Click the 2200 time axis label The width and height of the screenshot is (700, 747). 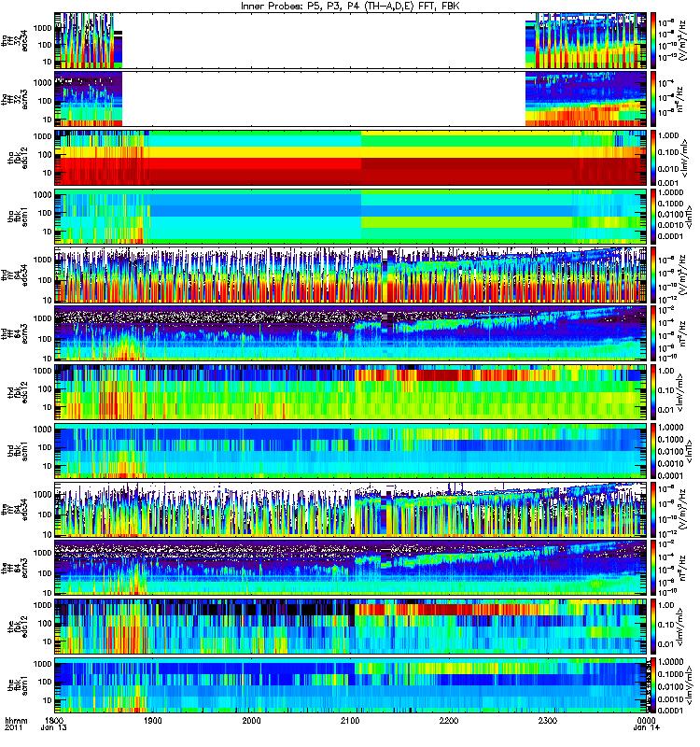coord(449,720)
